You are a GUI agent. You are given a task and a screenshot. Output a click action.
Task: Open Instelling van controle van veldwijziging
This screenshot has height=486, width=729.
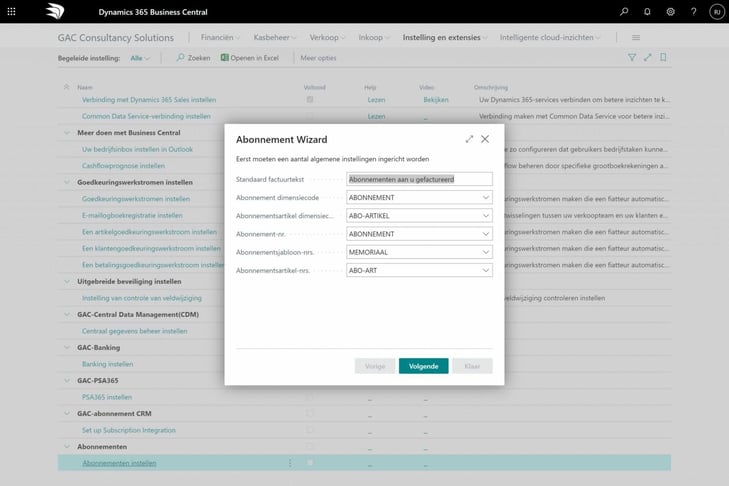pyautogui.click(x=142, y=298)
